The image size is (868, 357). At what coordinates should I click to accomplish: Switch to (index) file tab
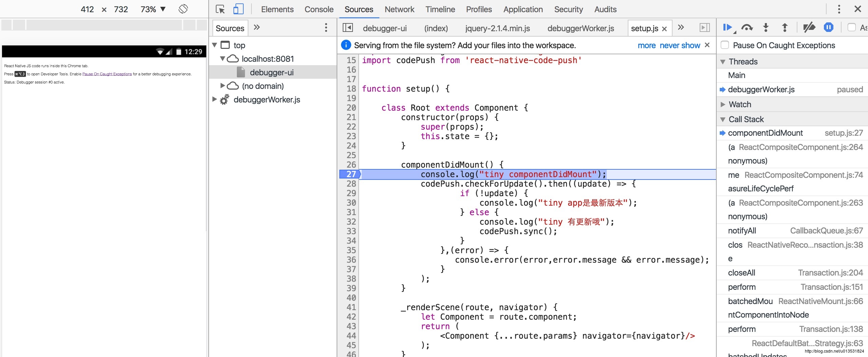coord(436,28)
